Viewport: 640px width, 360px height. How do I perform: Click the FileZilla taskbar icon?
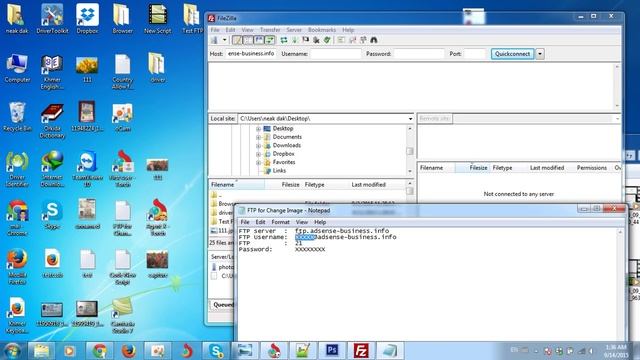(x=361, y=351)
